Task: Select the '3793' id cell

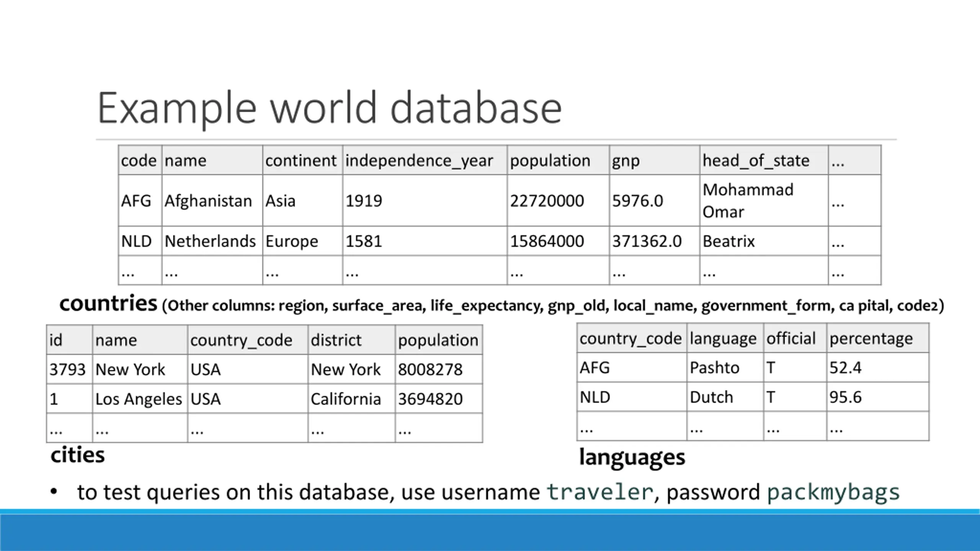Action: click(x=69, y=369)
